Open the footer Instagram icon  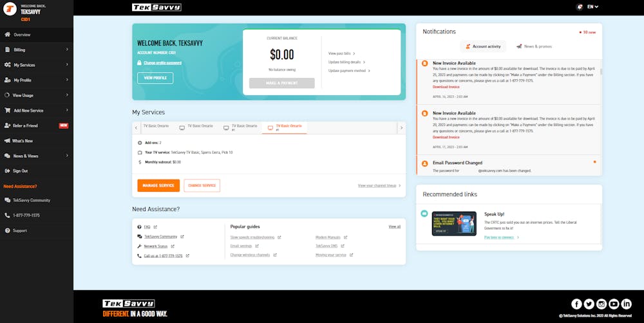pos(601,304)
